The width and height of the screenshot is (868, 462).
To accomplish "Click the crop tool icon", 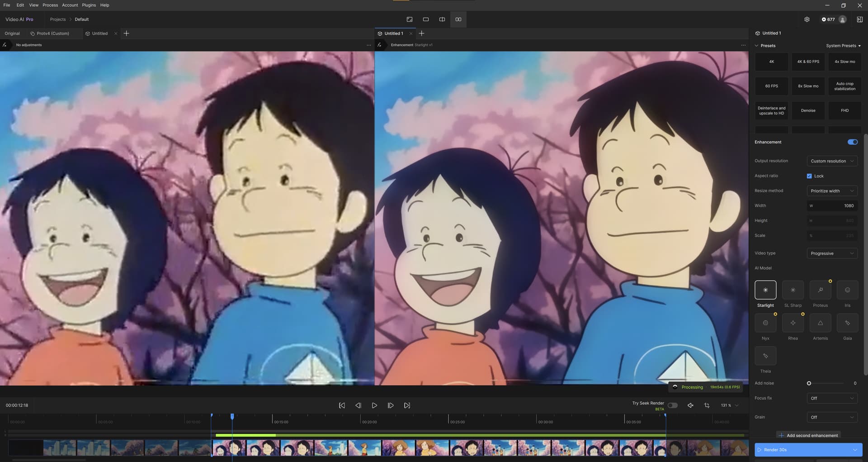I will 707,405.
